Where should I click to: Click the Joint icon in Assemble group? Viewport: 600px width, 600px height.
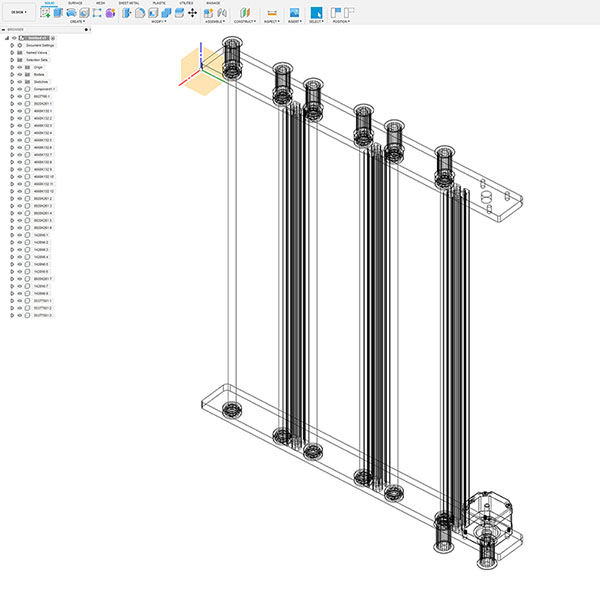pos(222,13)
